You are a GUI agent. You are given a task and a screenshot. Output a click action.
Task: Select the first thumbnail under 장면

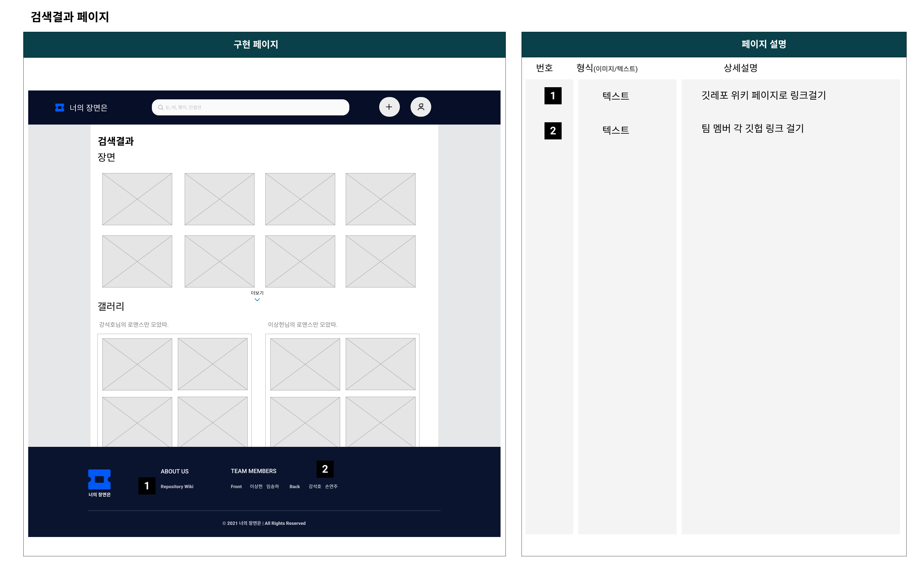pyautogui.click(x=136, y=199)
